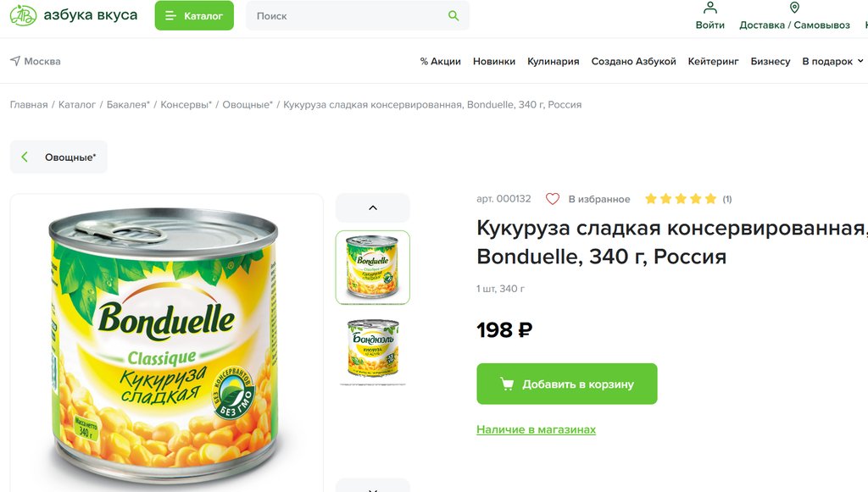
Task: Click the search magnifier icon
Action: coord(453,15)
